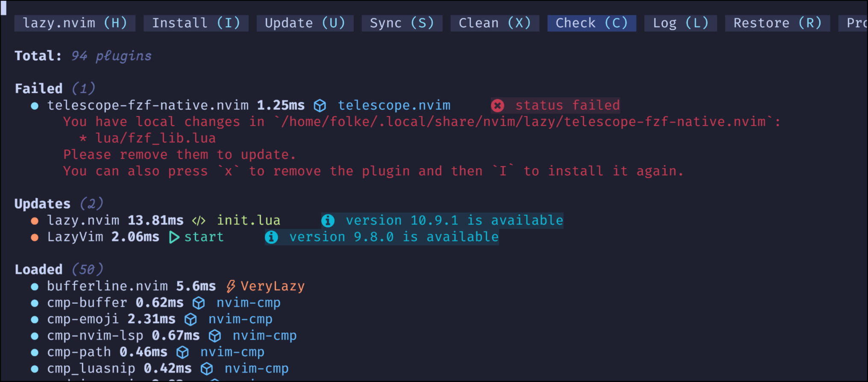Click the cube icon next to cmp-path
The width and height of the screenshot is (868, 382).
tap(182, 352)
